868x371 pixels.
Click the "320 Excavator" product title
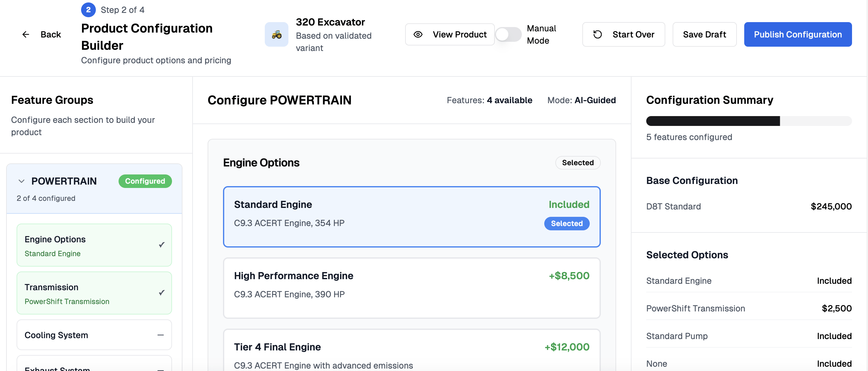[330, 22]
